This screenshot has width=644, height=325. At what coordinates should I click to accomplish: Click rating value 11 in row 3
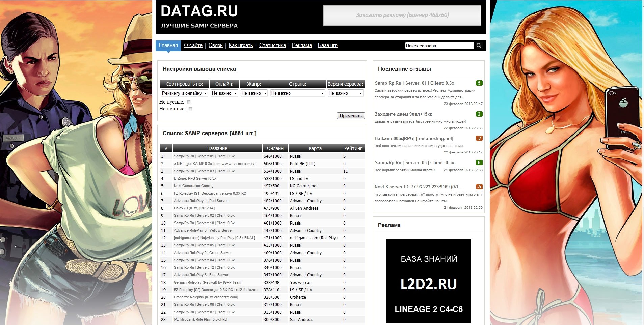tap(345, 171)
